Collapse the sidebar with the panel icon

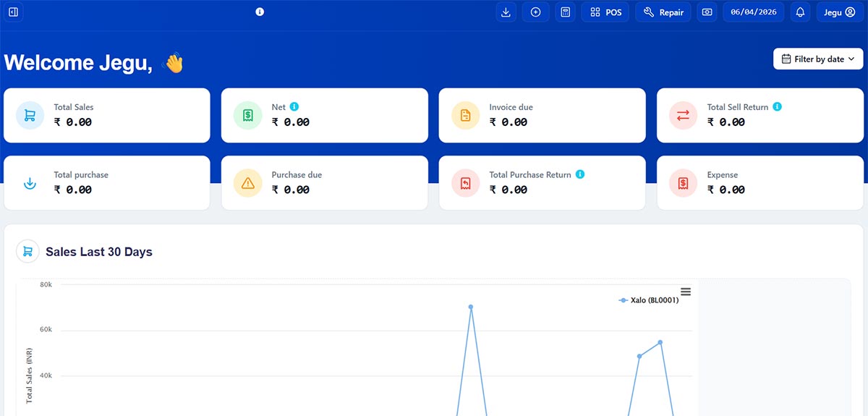[x=13, y=12]
